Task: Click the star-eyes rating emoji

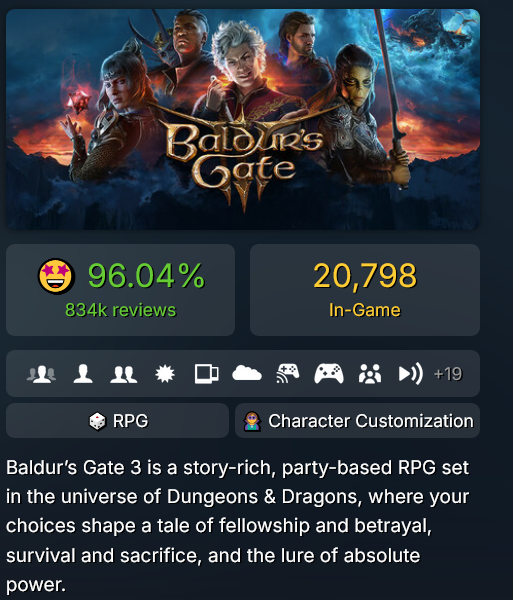Action: [56, 276]
